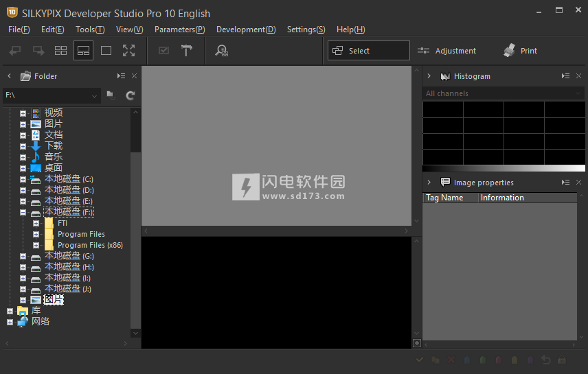Click the red X delete mark icon
The width and height of the screenshot is (588, 374).
(x=451, y=360)
